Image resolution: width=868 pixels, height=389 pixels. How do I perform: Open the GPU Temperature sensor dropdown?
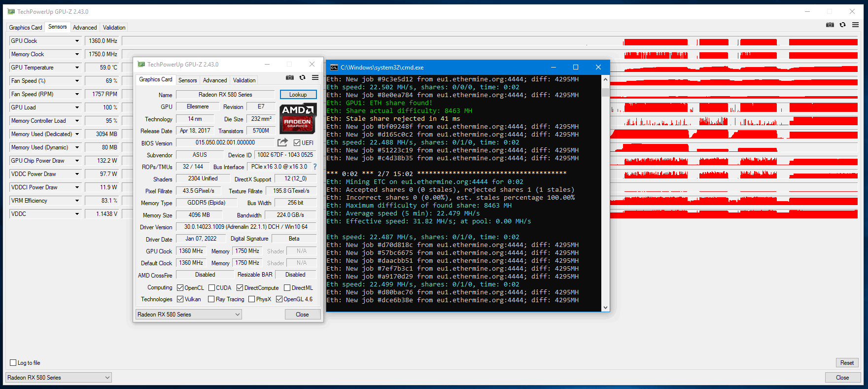click(x=77, y=68)
